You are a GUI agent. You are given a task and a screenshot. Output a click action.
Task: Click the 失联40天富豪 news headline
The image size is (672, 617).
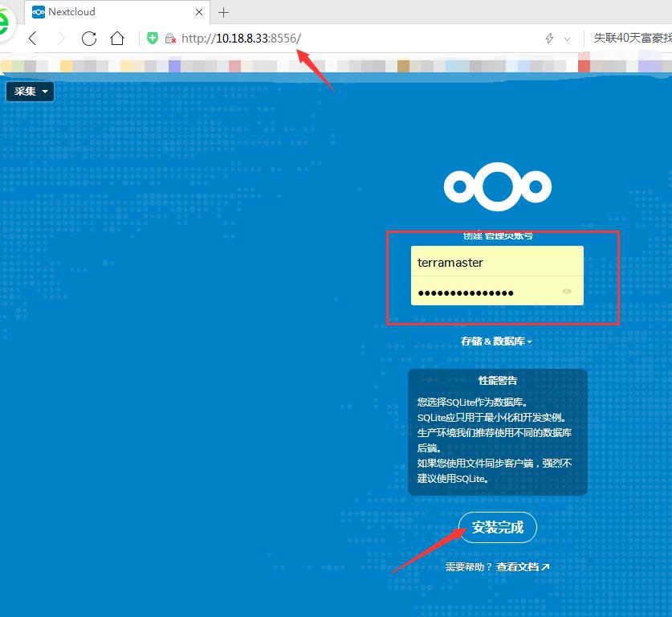coord(632,38)
